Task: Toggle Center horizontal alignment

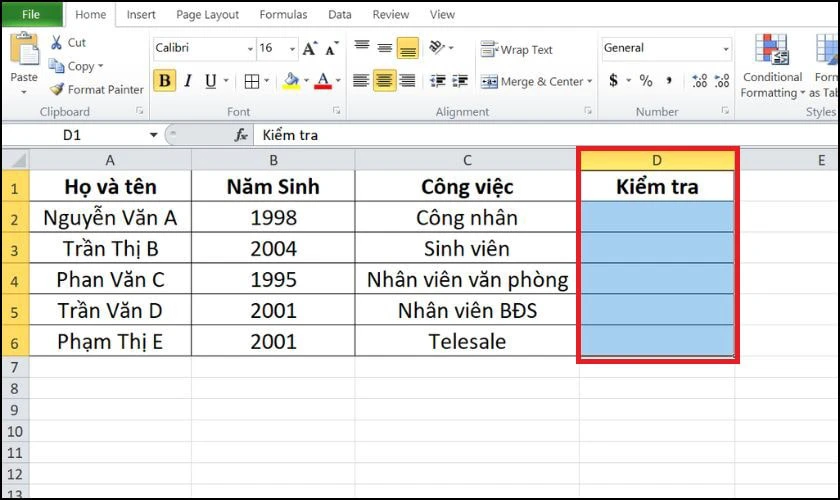Action: [384, 81]
